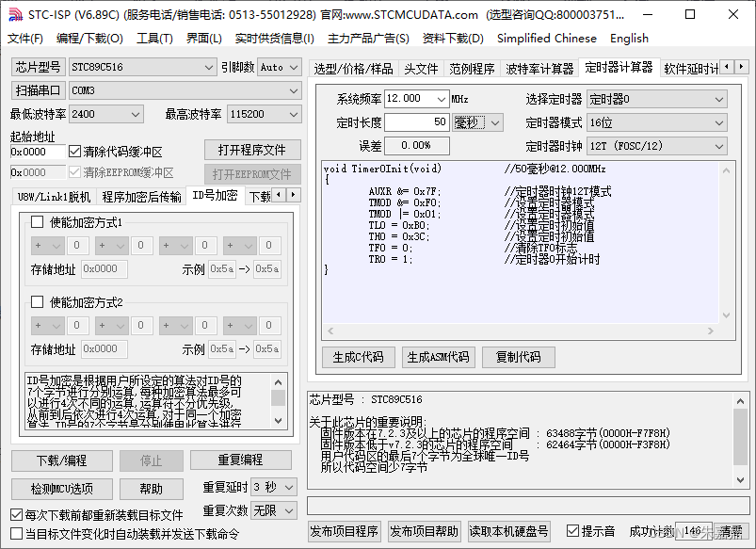Click 芯片型号 button
Image resolution: width=756 pixels, height=549 pixels.
point(38,67)
